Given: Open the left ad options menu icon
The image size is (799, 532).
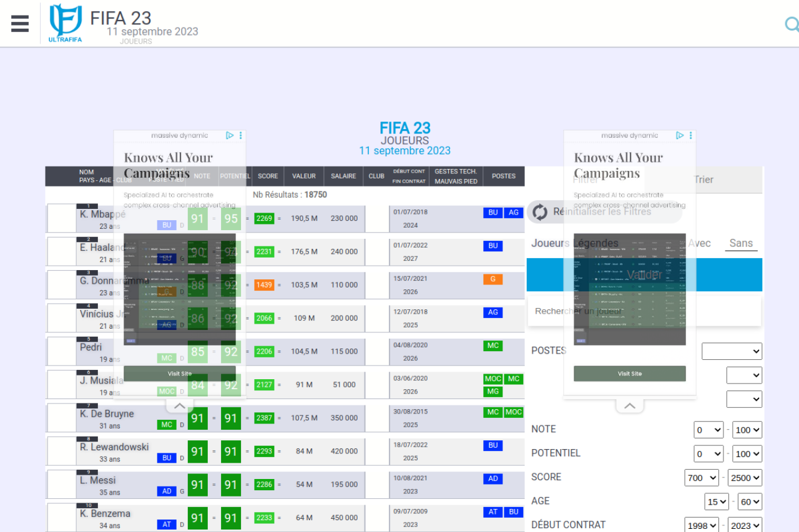Looking at the screenshot, I should click(241, 135).
